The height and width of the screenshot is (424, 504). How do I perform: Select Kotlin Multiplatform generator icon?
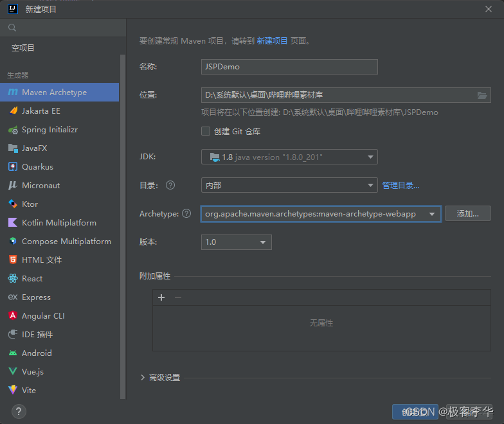[x=13, y=222]
